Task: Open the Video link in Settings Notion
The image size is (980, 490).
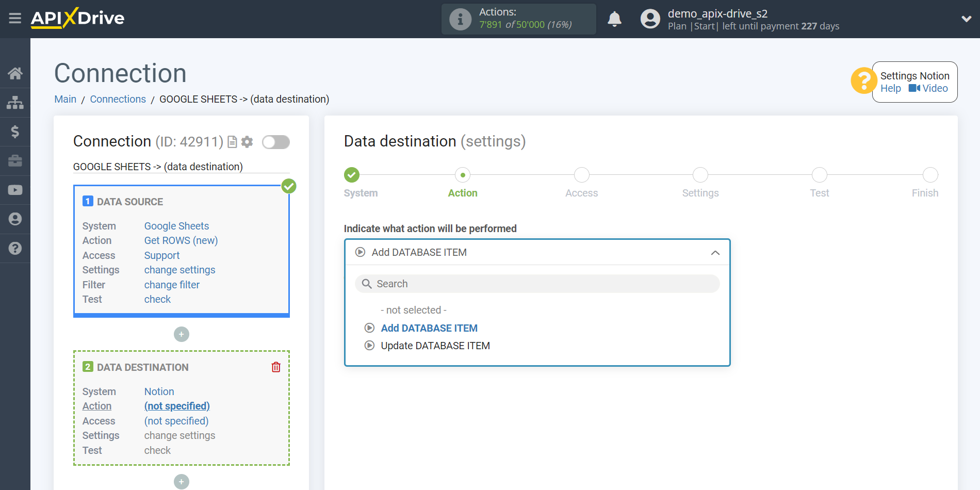Action: (x=928, y=88)
